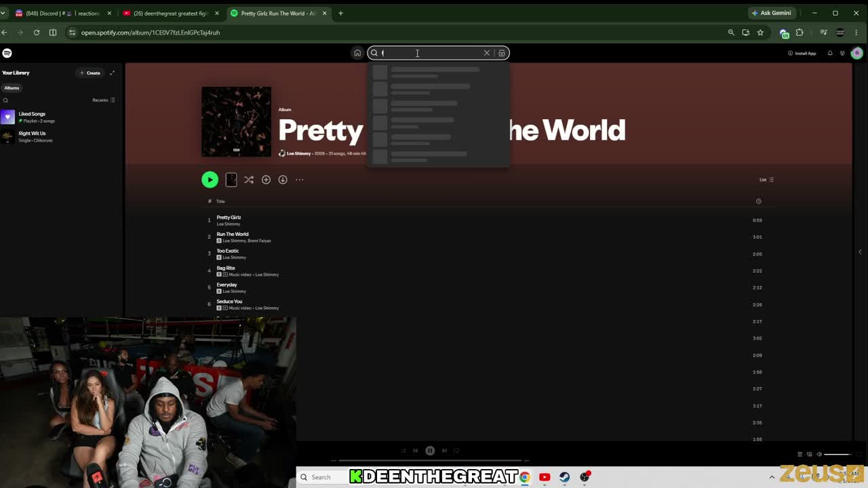Select the track Seduce You
The width and height of the screenshot is (868, 488).
coord(229,302)
